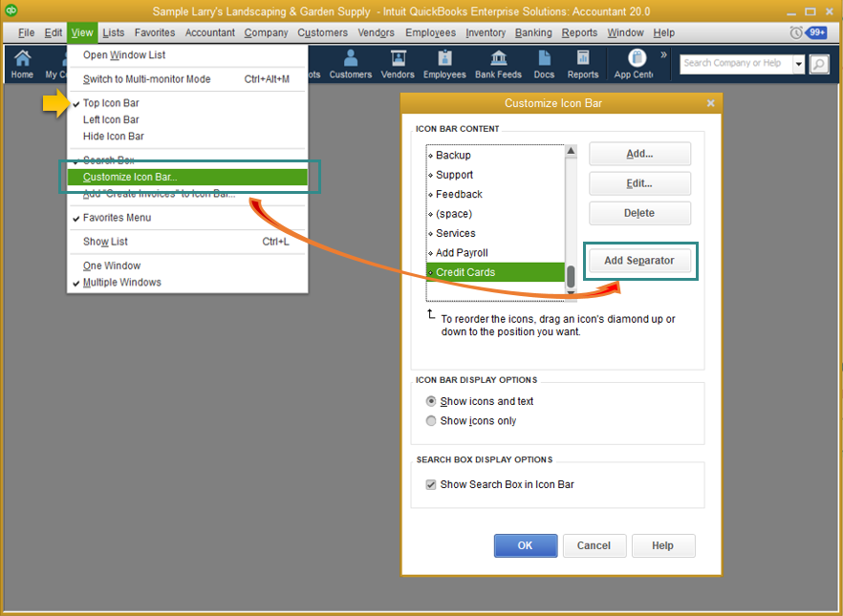Image resolution: width=843 pixels, height=616 pixels.
Task: Click the dialog Help button
Action: pos(663,545)
